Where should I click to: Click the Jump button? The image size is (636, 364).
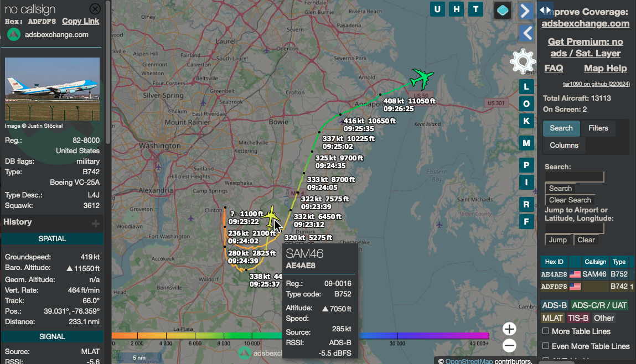click(x=558, y=240)
